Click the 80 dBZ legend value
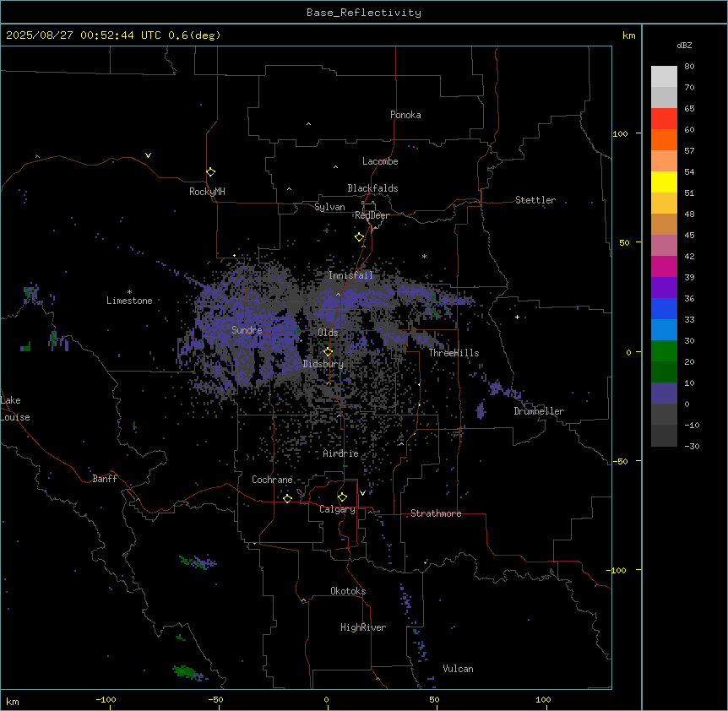 [x=689, y=67]
